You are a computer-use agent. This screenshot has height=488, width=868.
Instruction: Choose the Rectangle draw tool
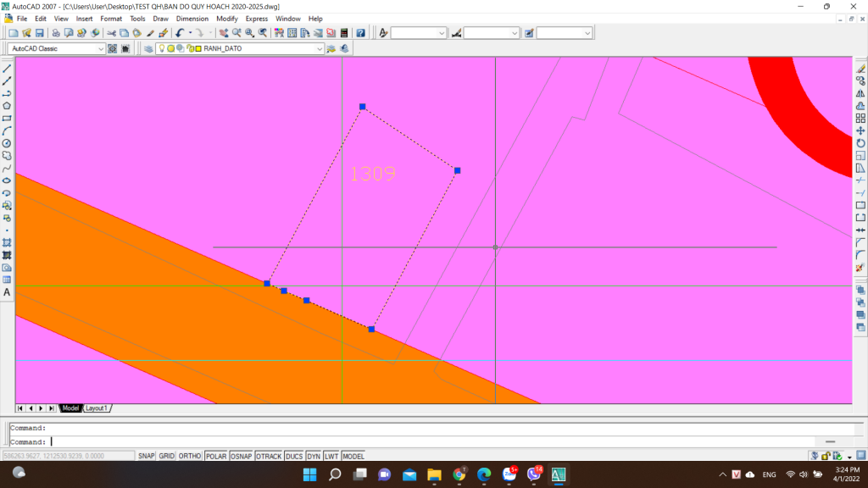7,119
